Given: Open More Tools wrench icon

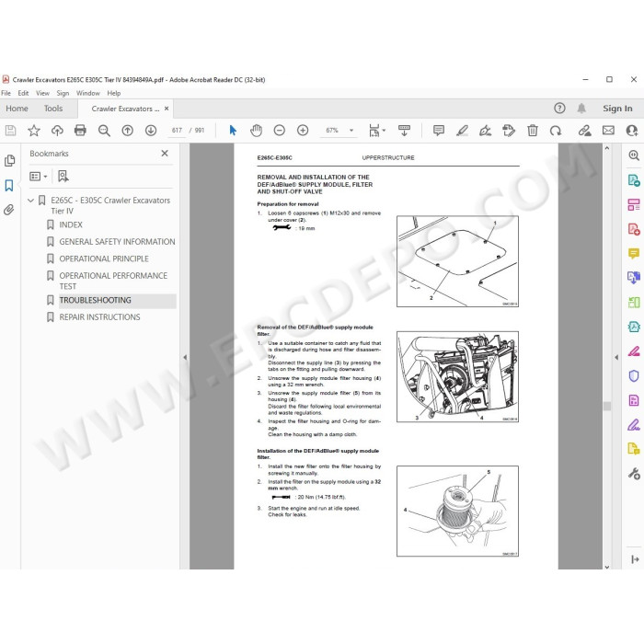Looking at the screenshot, I should [634, 474].
